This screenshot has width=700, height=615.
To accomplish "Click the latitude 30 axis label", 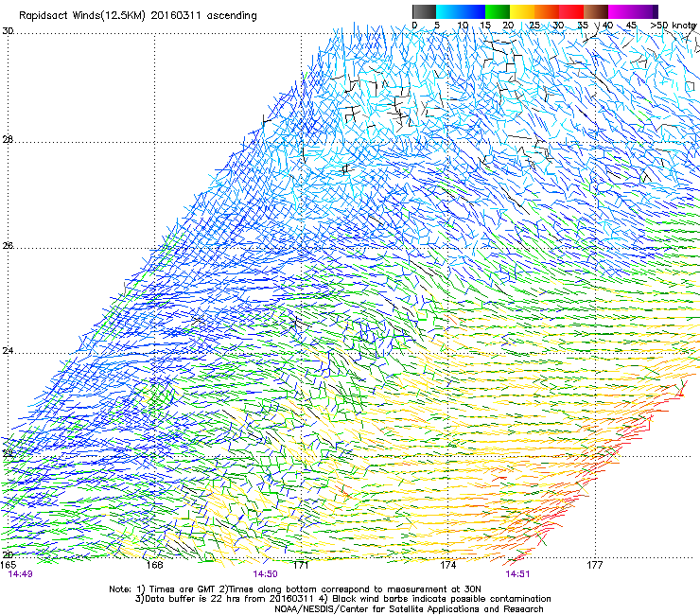I will 8,31.
